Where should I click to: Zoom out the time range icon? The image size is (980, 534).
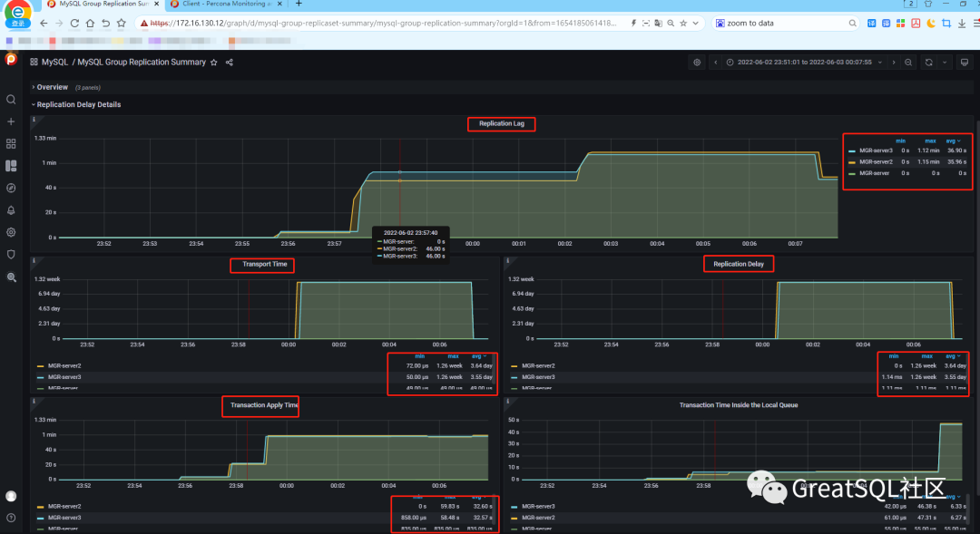click(908, 63)
